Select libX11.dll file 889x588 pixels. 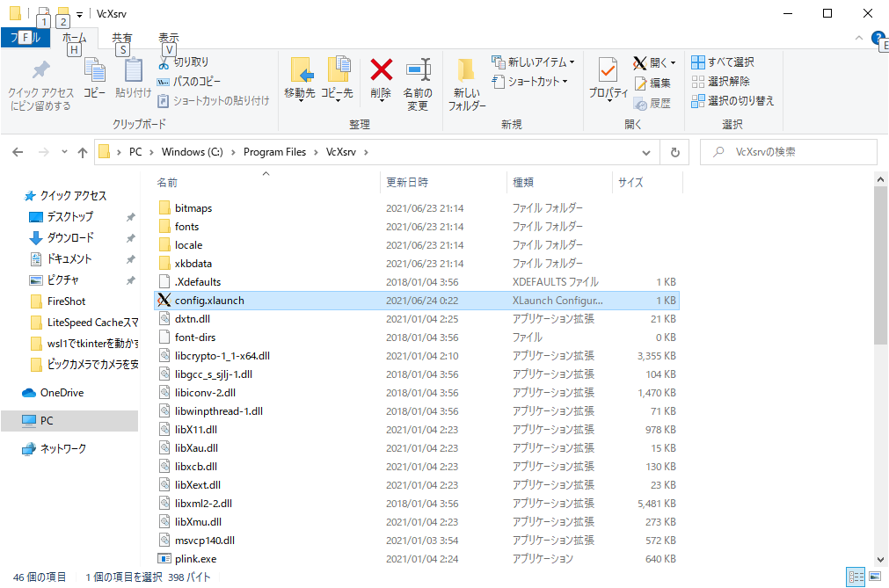click(x=195, y=430)
